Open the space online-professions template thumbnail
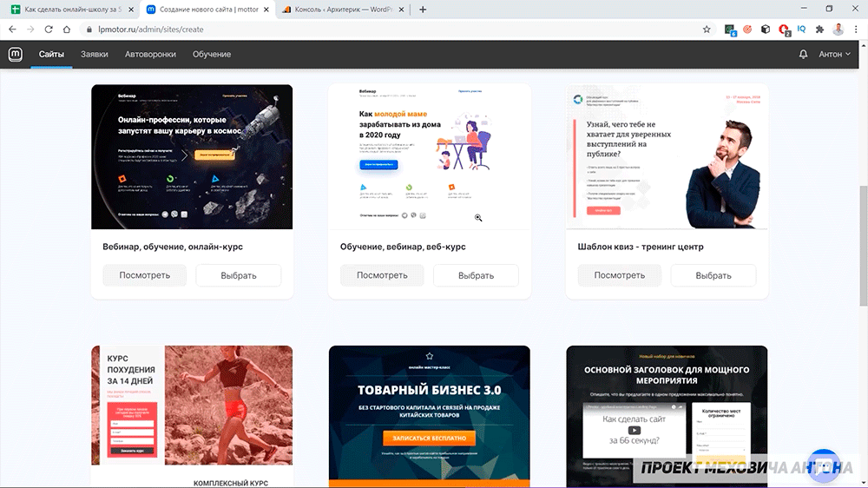 (192, 157)
